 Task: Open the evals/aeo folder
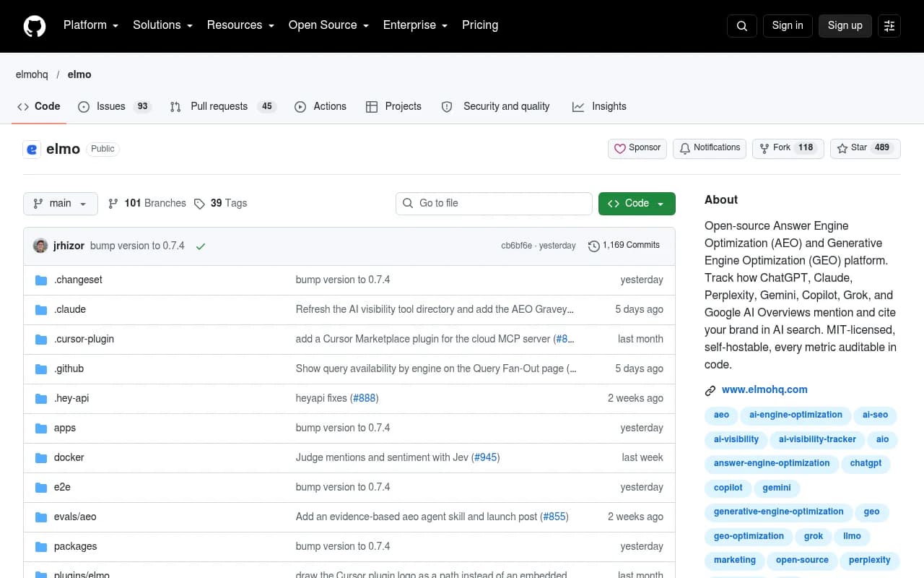(75, 517)
